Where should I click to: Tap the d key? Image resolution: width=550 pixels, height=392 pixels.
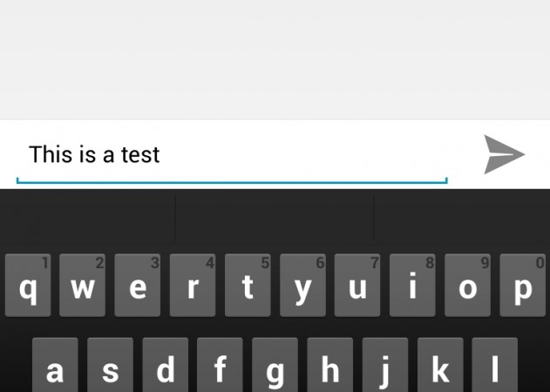tap(166, 365)
